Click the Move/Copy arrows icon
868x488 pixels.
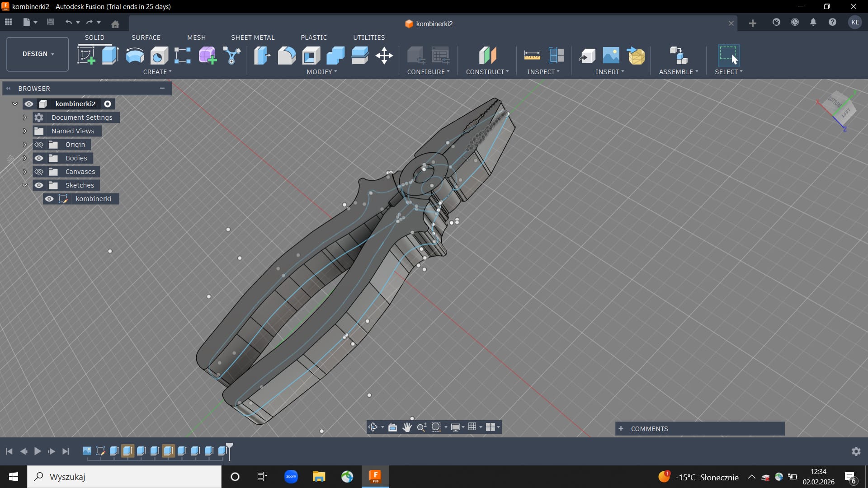[384, 56]
